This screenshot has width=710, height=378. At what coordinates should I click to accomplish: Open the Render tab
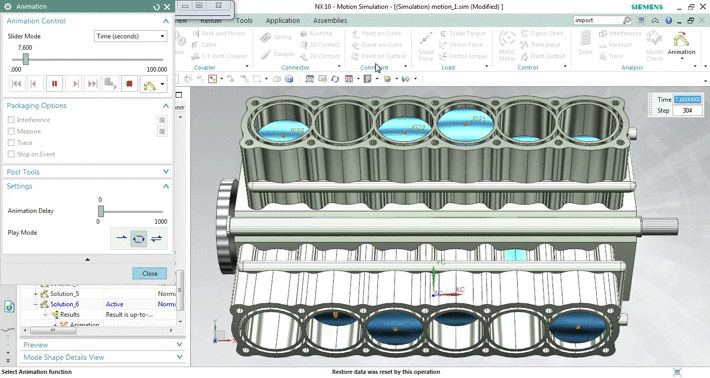click(x=211, y=20)
